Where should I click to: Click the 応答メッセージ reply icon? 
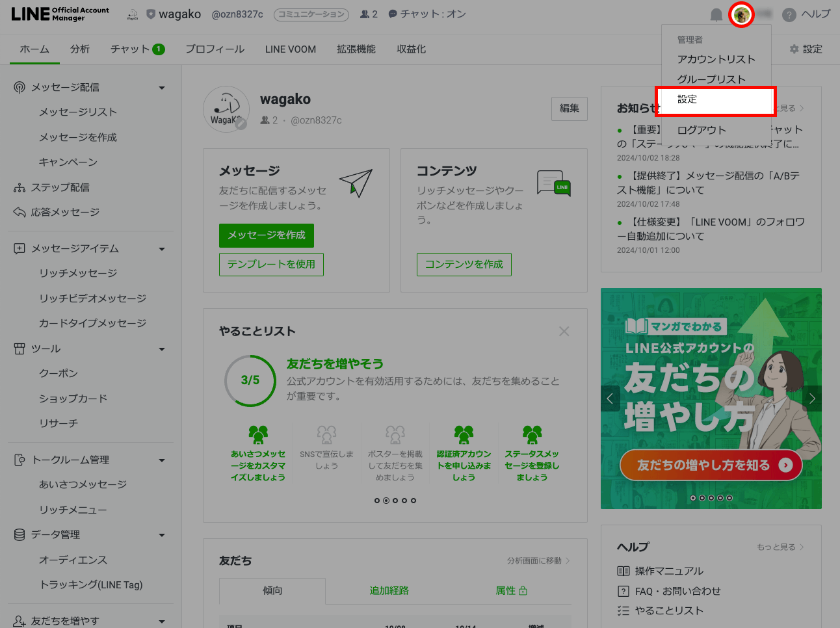(x=20, y=212)
